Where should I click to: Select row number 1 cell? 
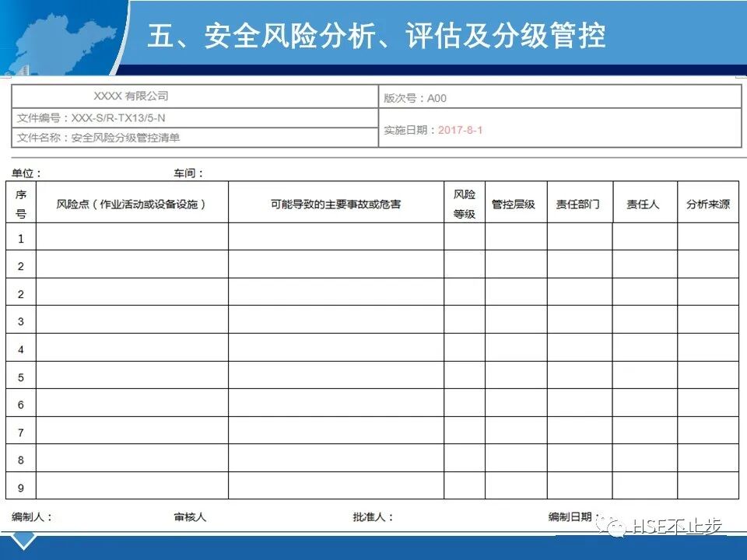tap(21, 236)
